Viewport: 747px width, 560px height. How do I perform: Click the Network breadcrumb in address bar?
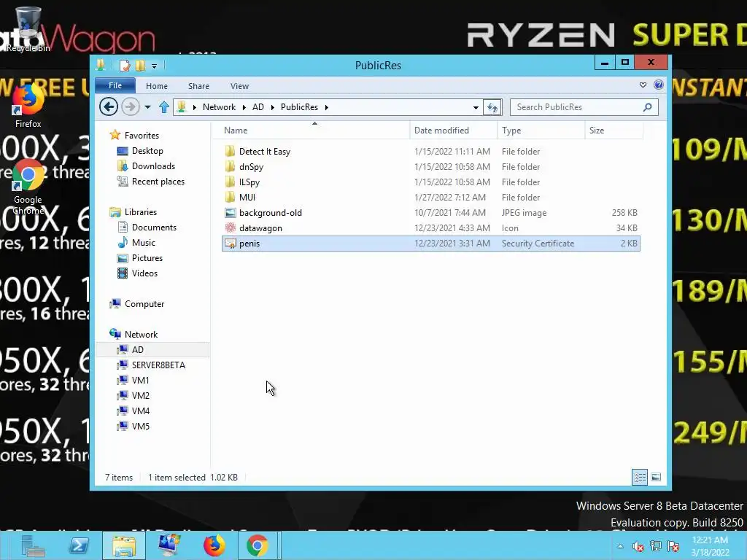[x=219, y=107]
